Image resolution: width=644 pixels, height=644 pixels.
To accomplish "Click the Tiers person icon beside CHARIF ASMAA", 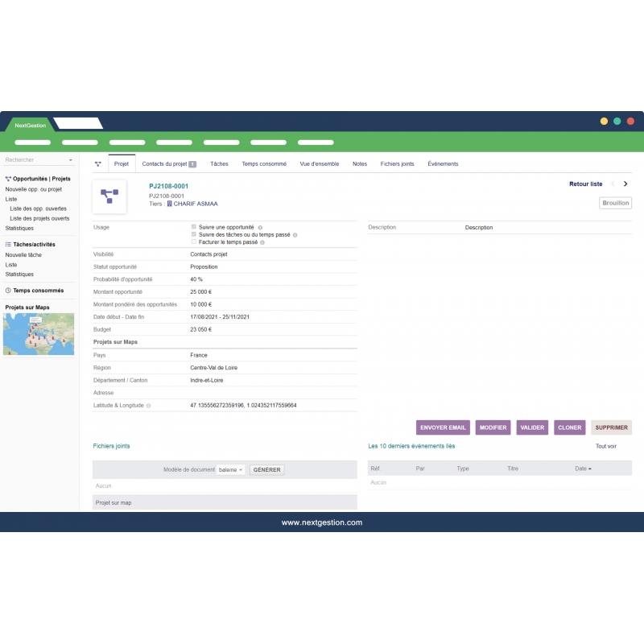I will click(168, 204).
